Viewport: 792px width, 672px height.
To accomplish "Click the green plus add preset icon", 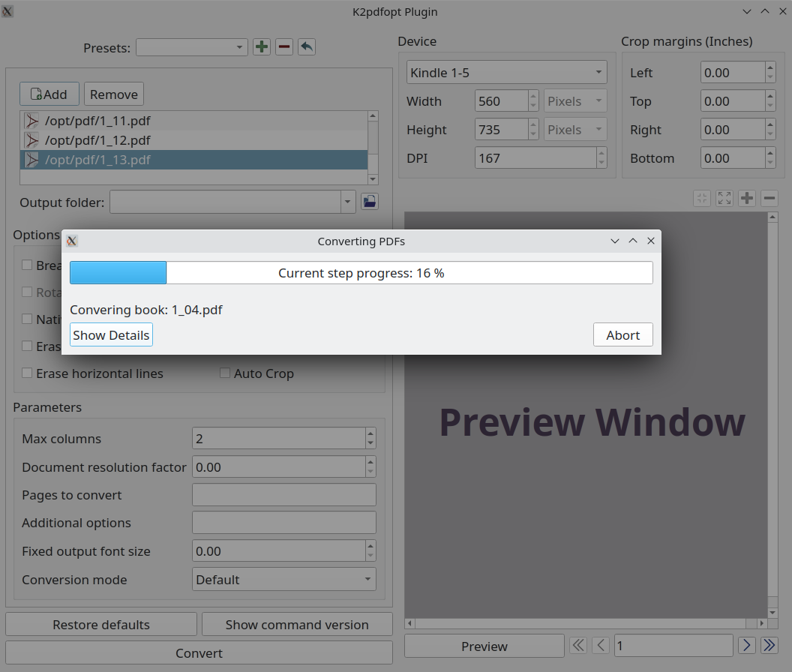I will [262, 47].
